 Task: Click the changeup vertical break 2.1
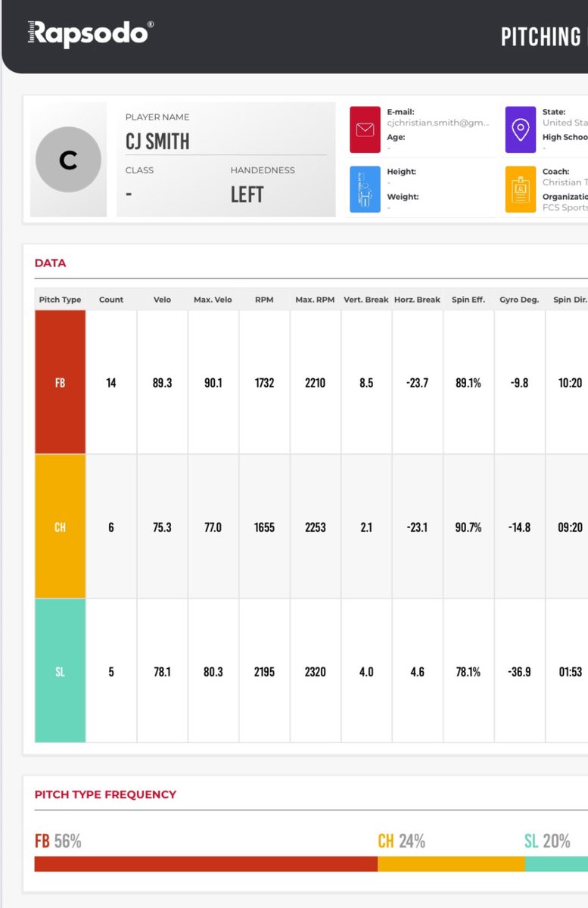click(366, 527)
